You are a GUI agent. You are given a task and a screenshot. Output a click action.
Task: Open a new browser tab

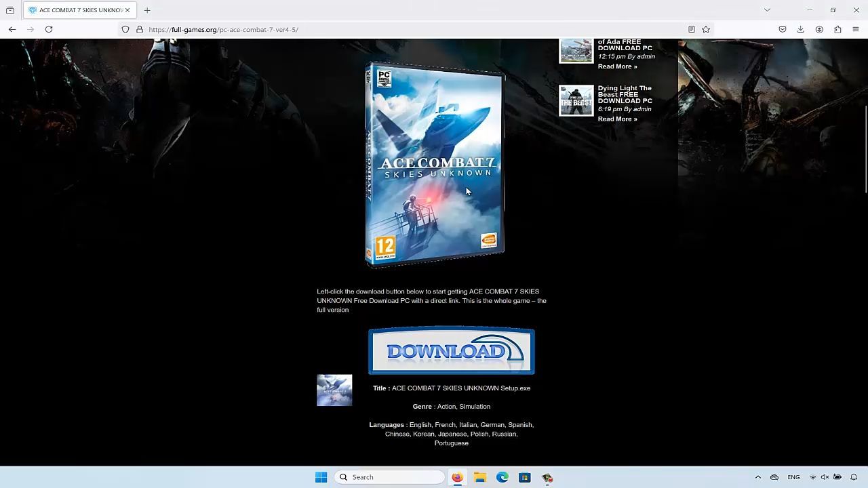pos(147,10)
